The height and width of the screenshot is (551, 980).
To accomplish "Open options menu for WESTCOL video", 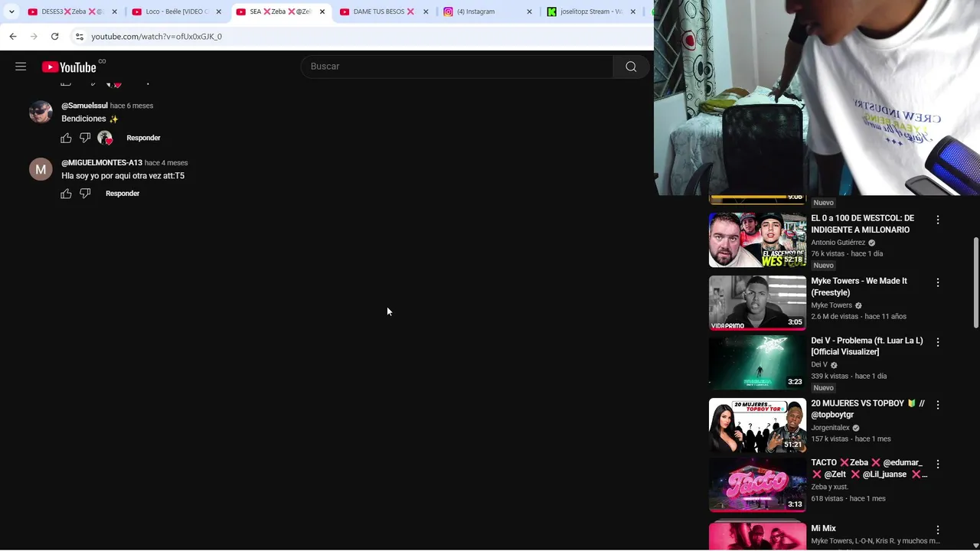I will [938, 220].
